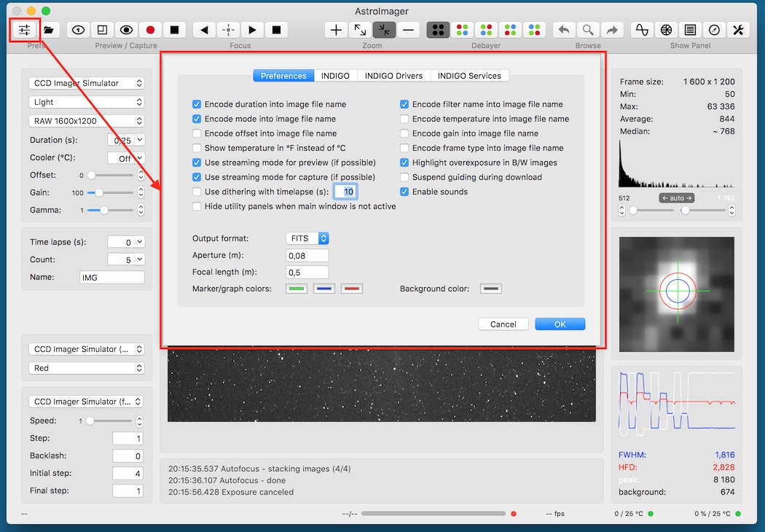
Task: Uncheck Encode duration into image file name
Action: pyautogui.click(x=197, y=104)
